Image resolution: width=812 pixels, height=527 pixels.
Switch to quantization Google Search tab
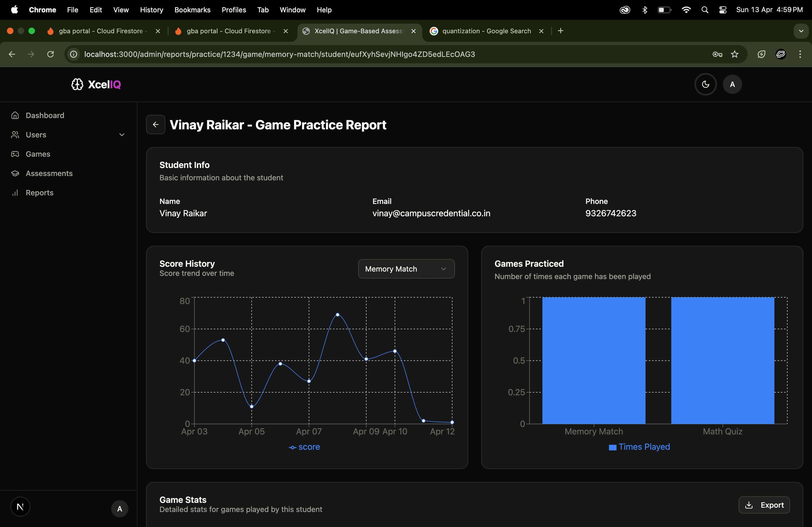pos(486,31)
